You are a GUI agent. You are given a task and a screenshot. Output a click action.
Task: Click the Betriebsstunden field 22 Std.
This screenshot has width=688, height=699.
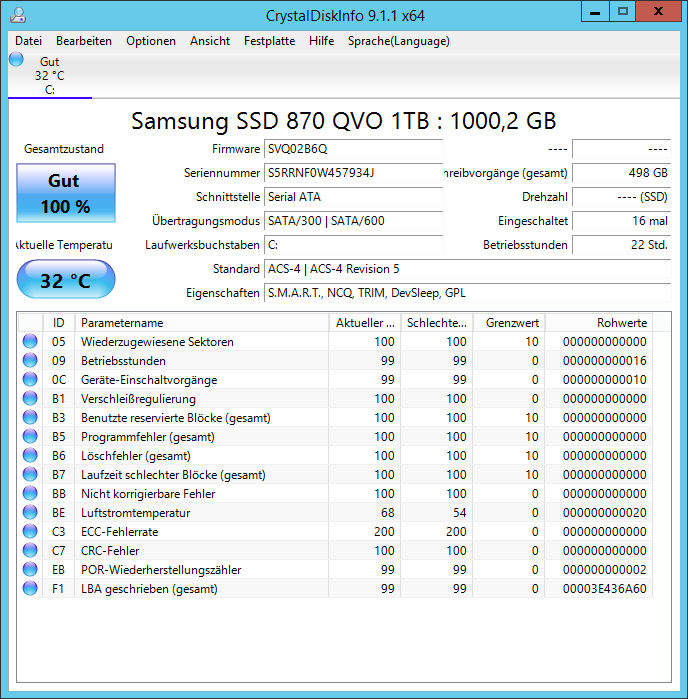coord(622,245)
